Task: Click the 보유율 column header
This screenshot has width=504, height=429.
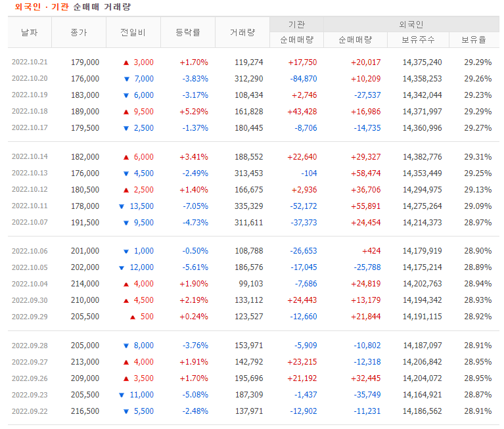Action: click(474, 40)
